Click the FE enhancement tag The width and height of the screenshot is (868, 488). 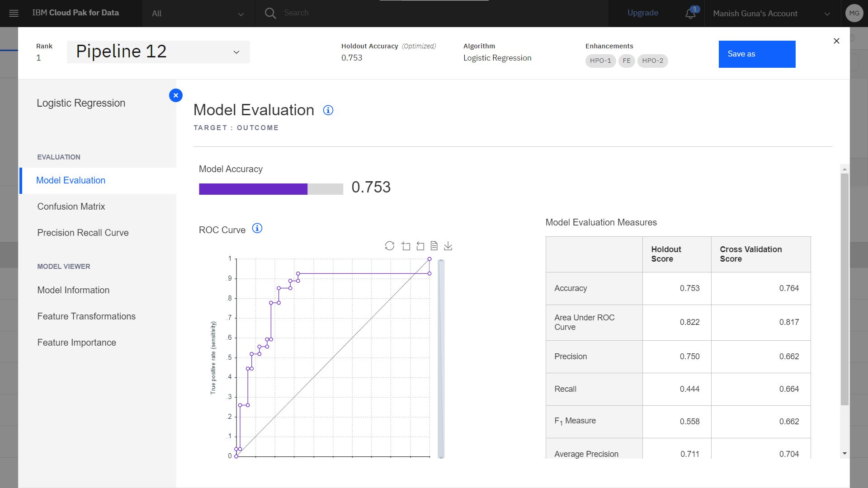click(x=627, y=61)
